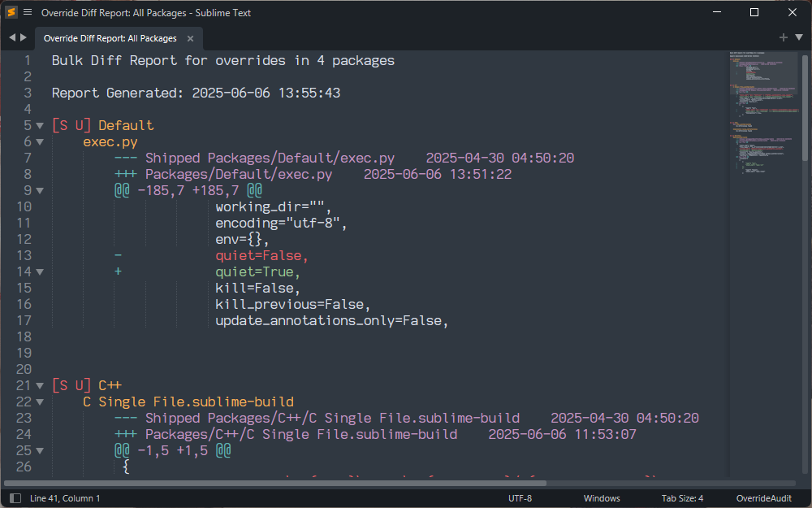Open the hamburger main menu
The height and width of the screenshot is (508, 812).
[x=28, y=12]
